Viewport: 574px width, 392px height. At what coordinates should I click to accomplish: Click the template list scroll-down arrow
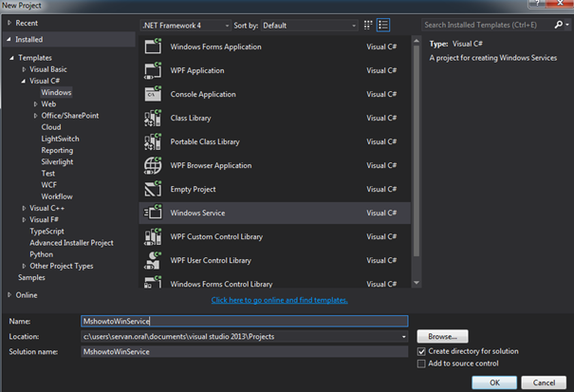(417, 283)
